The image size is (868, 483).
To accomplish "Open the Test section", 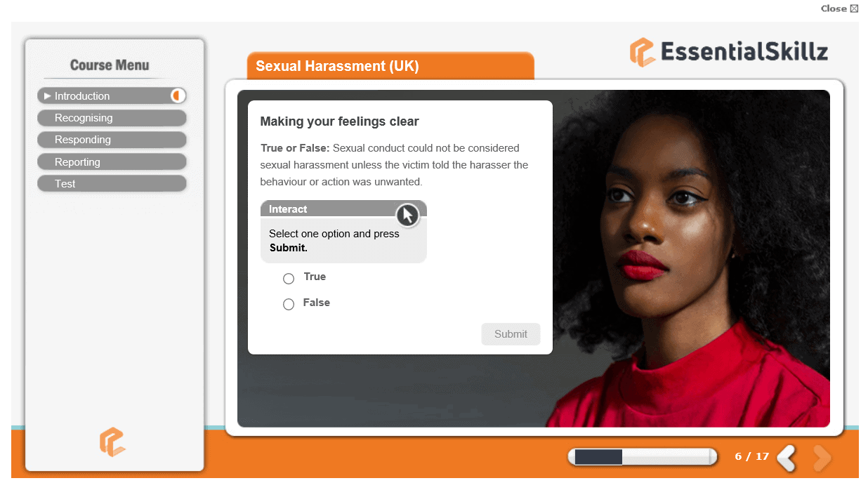I will coord(112,184).
